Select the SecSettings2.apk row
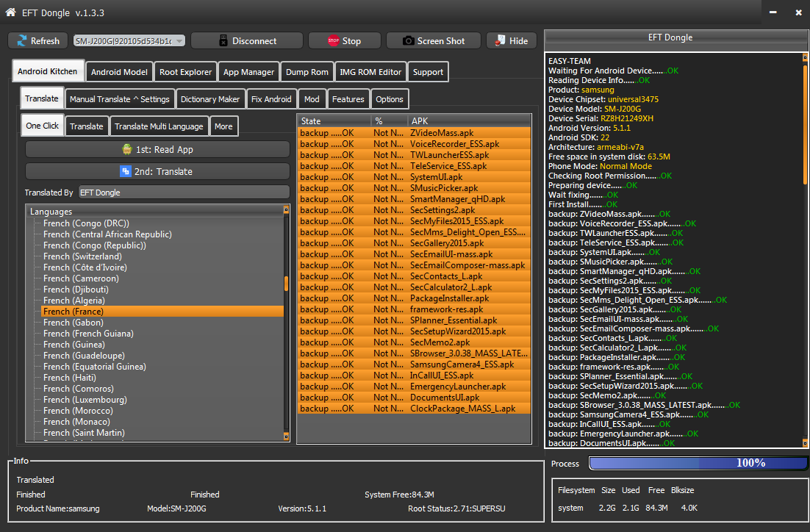Viewport: 810px width, 532px height. pos(415,210)
